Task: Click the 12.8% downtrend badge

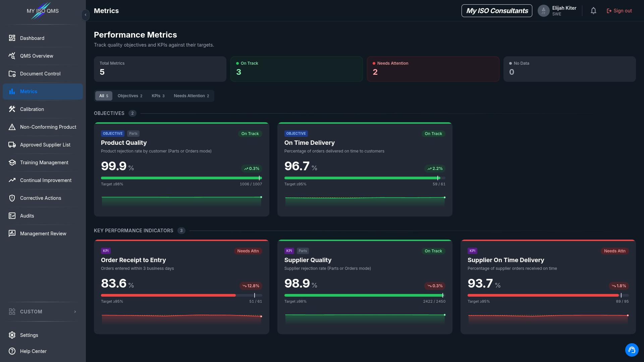Action: point(251,286)
